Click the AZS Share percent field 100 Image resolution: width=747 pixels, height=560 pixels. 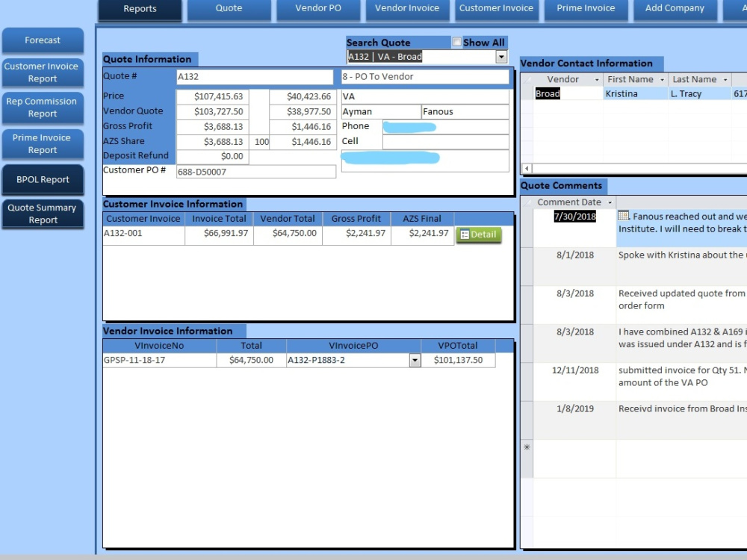click(x=261, y=142)
